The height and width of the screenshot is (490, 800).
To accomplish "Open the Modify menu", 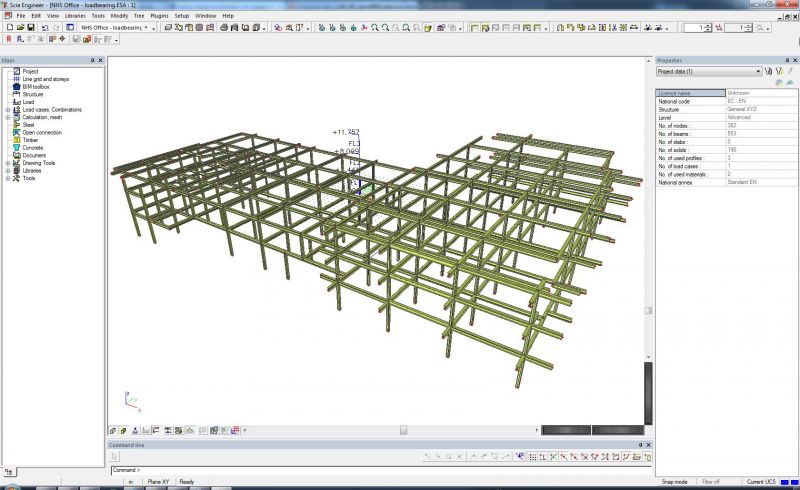I will [x=119, y=16].
